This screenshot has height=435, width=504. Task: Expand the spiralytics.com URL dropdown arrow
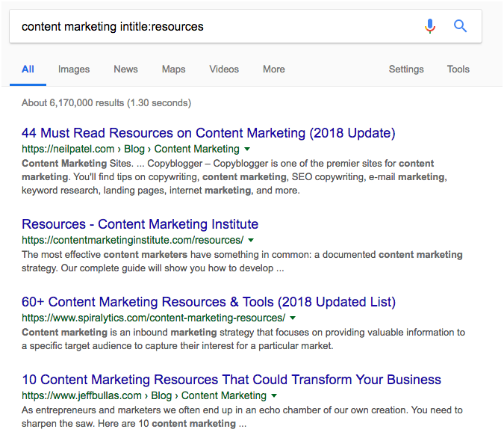tap(292, 318)
